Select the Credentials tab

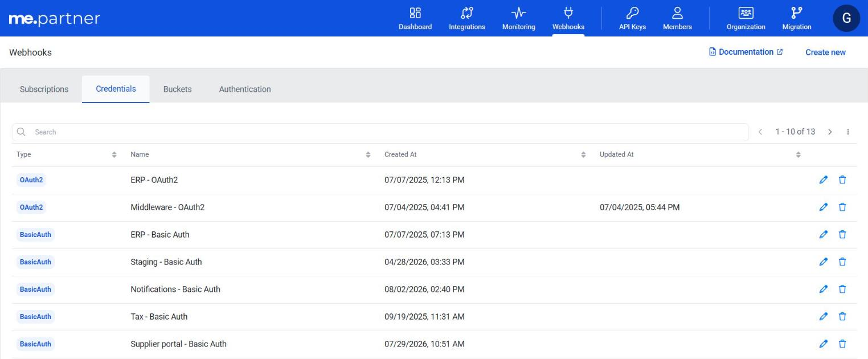point(116,89)
